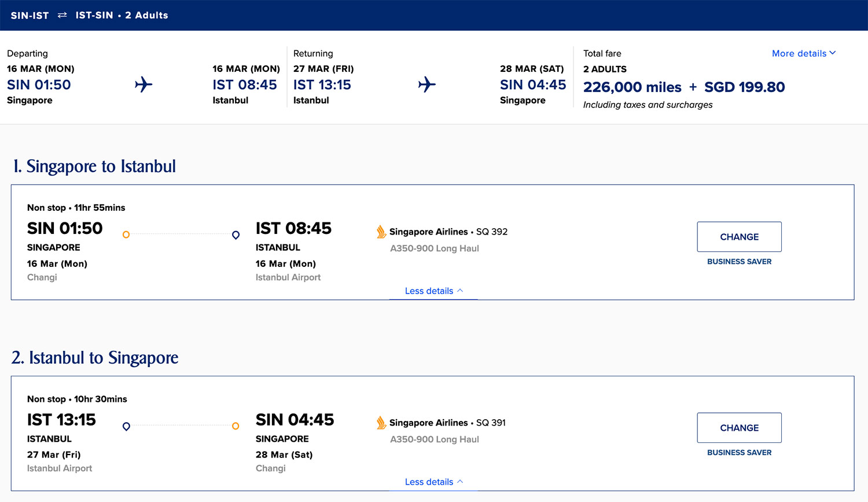
Task: Collapse Less details for Istanbul to Singapore
Action: [x=433, y=482]
